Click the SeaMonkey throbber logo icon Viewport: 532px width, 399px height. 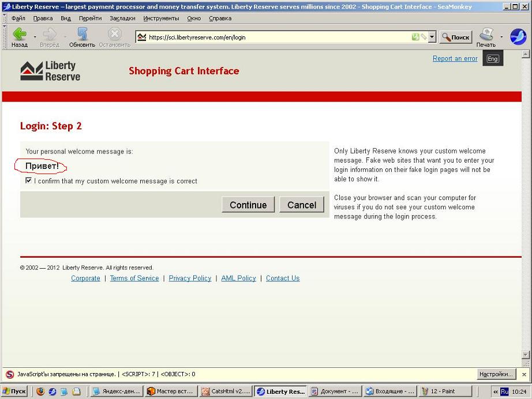click(x=518, y=36)
